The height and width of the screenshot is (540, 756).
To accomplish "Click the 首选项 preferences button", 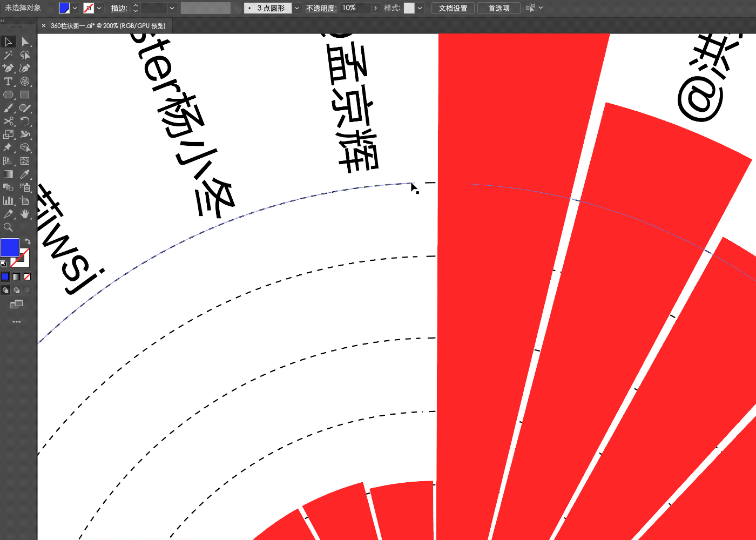I will 499,8.
